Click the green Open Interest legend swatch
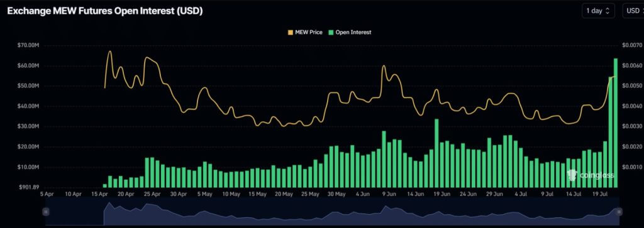Viewport: 644px width, 228px height. coord(331,32)
